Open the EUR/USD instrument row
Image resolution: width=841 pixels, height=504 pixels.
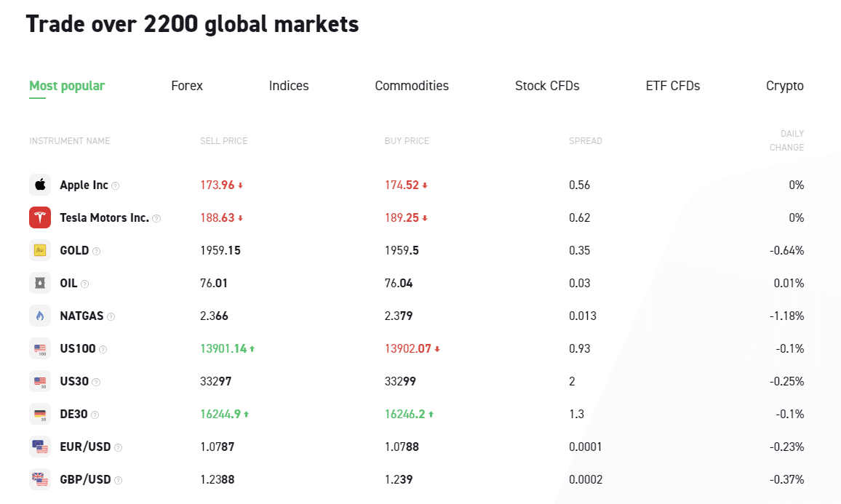point(85,447)
